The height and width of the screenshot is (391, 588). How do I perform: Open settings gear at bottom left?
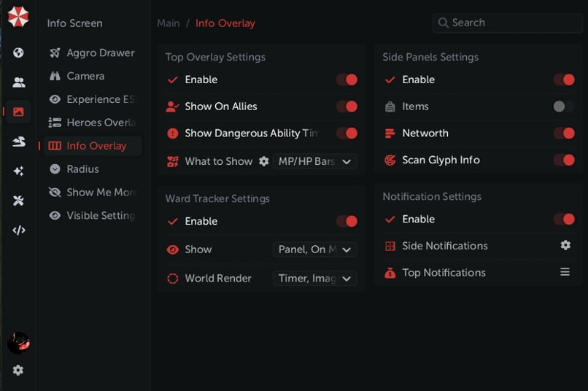18,370
